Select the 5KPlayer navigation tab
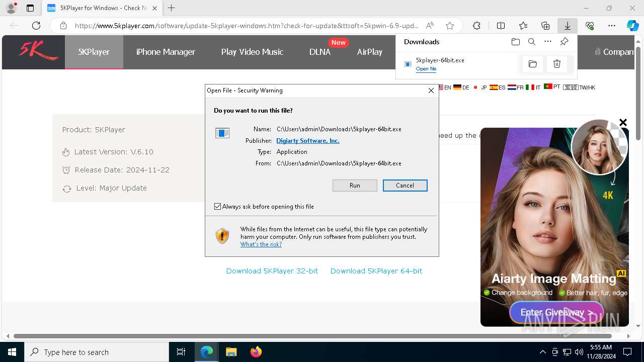 coord(94,52)
